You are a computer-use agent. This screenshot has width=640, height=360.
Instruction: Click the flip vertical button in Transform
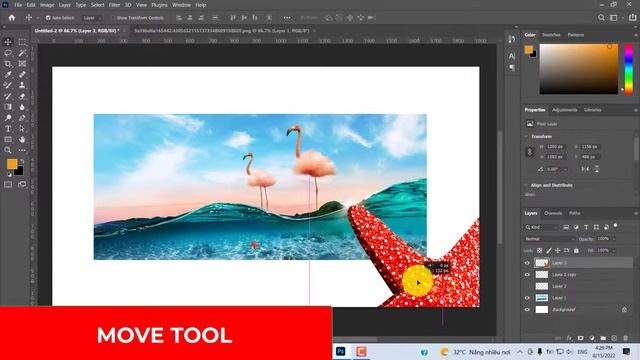(x=597, y=169)
